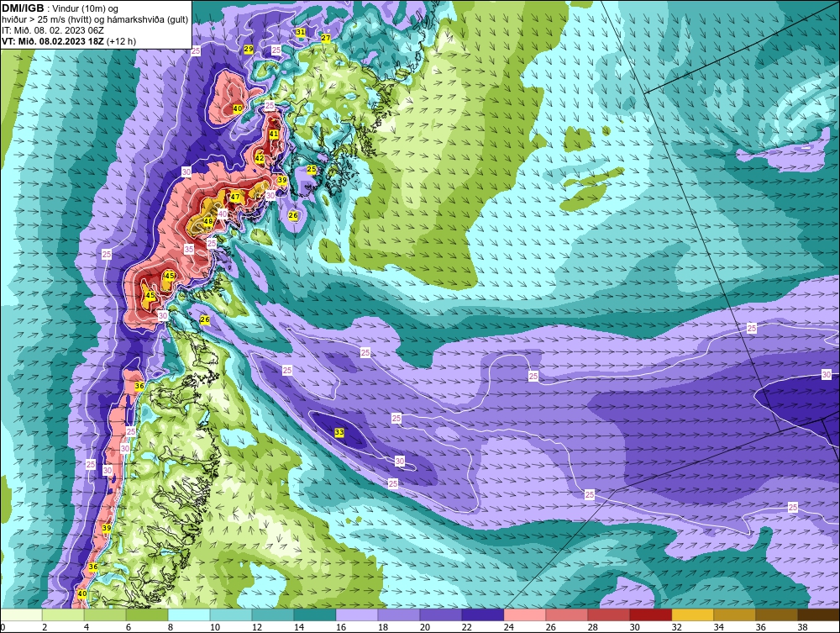Pick the yellow 32–34 legend swatch
Screen dimensions: 840x633
(693, 615)
